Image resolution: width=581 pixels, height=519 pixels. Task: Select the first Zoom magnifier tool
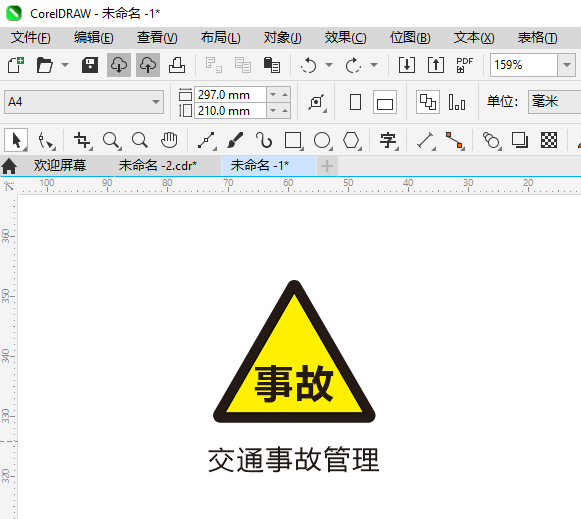pos(111,141)
